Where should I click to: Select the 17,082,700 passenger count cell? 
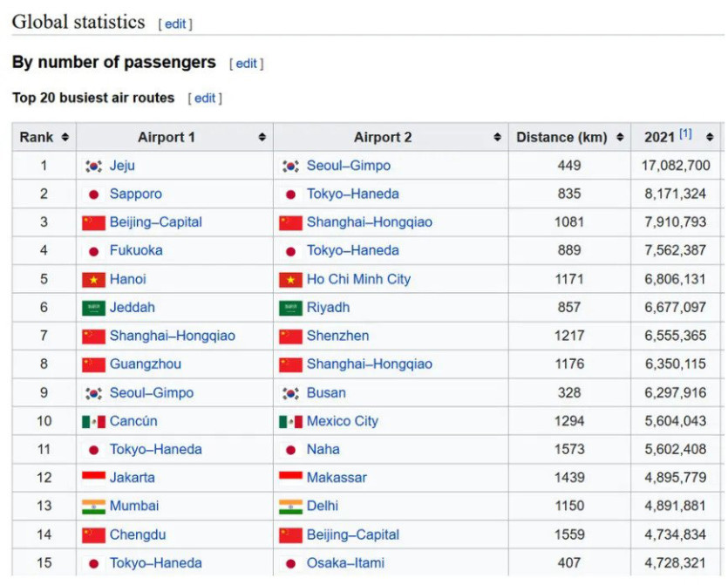[x=677, y=166]
